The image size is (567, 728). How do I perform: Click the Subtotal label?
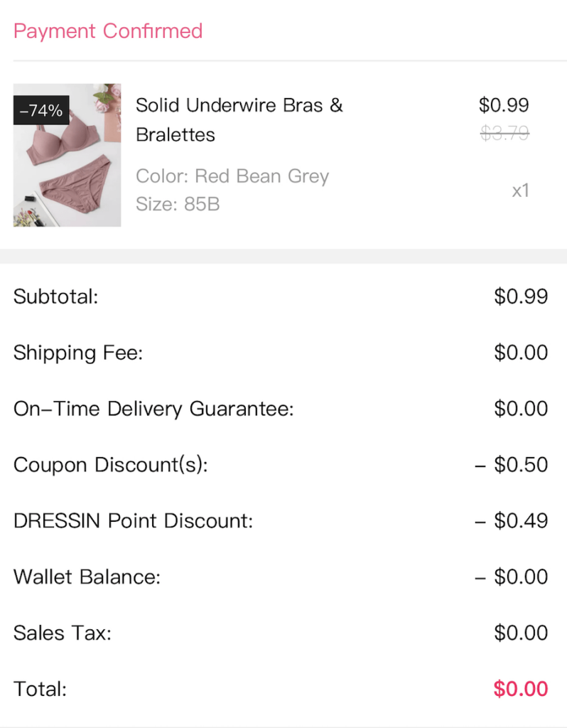(x=55, y=296)
